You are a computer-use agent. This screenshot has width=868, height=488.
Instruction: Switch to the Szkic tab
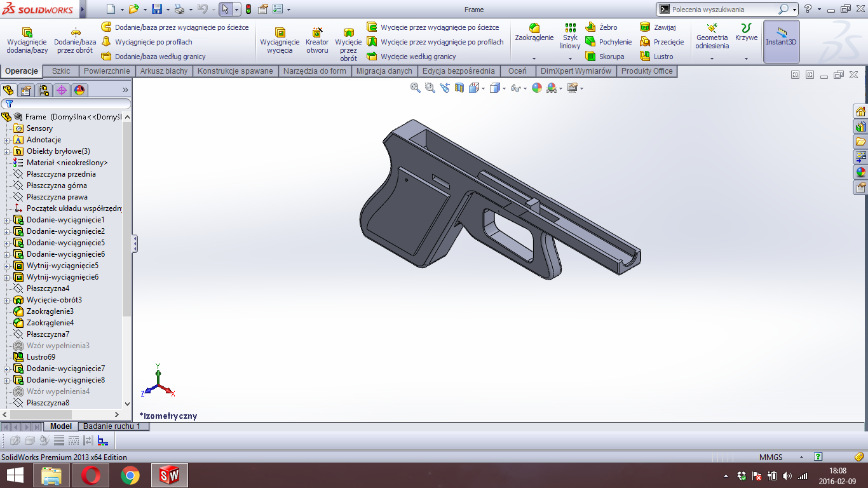pyautogui.click(x=62, y=71)
